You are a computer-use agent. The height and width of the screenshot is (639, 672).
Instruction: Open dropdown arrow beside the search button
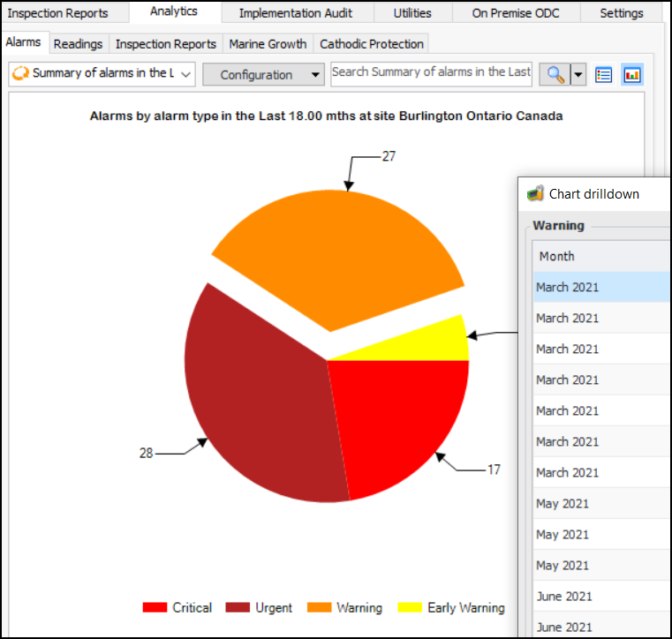tap(578, 75)
